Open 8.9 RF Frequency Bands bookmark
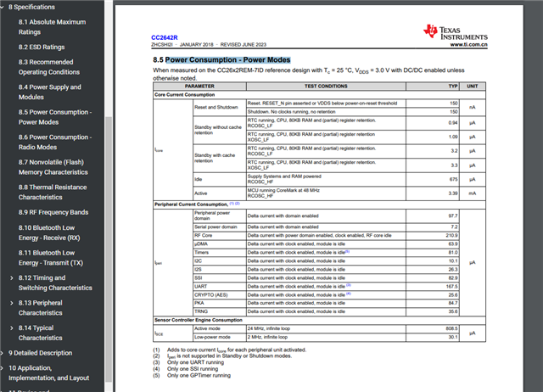 pos(53,212)
